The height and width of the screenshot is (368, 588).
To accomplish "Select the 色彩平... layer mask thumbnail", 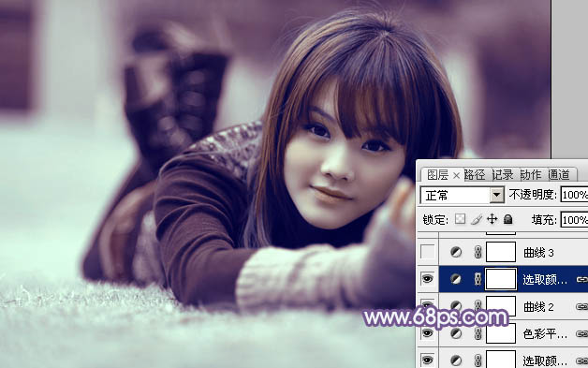I will [501, 334].
